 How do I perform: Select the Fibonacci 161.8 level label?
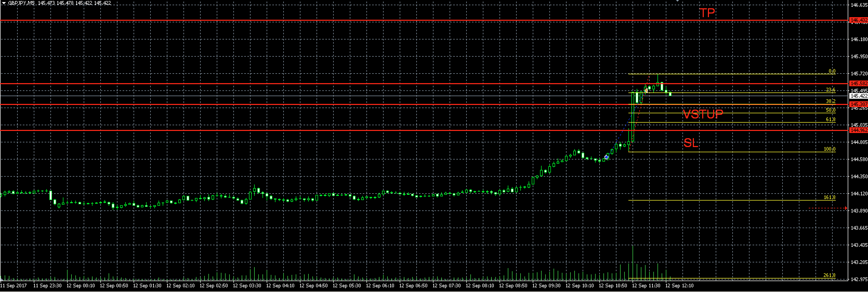(830, 197)
